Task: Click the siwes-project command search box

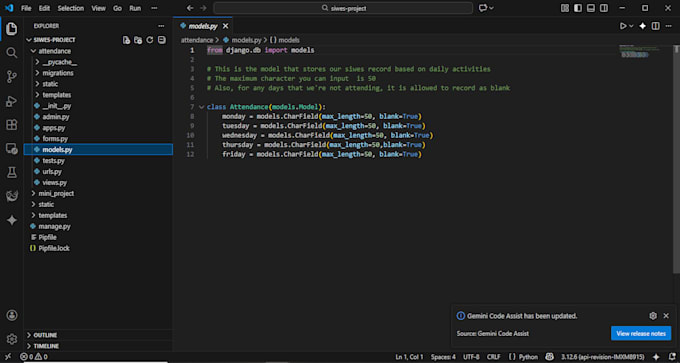Action: point(343,8)
